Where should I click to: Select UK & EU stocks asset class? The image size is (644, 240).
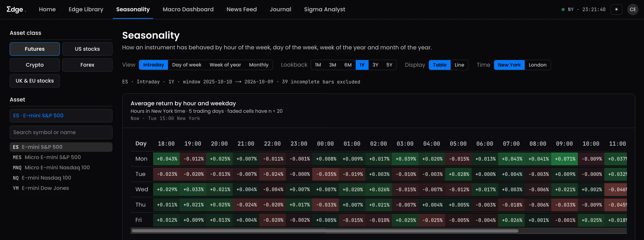35,81
